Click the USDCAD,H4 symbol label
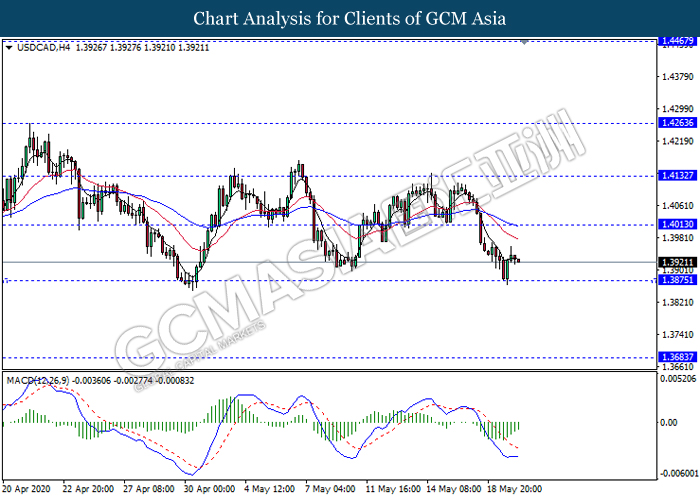Viewport: 700px width, 500px height. pyautogui.click(x=43, y=47)
